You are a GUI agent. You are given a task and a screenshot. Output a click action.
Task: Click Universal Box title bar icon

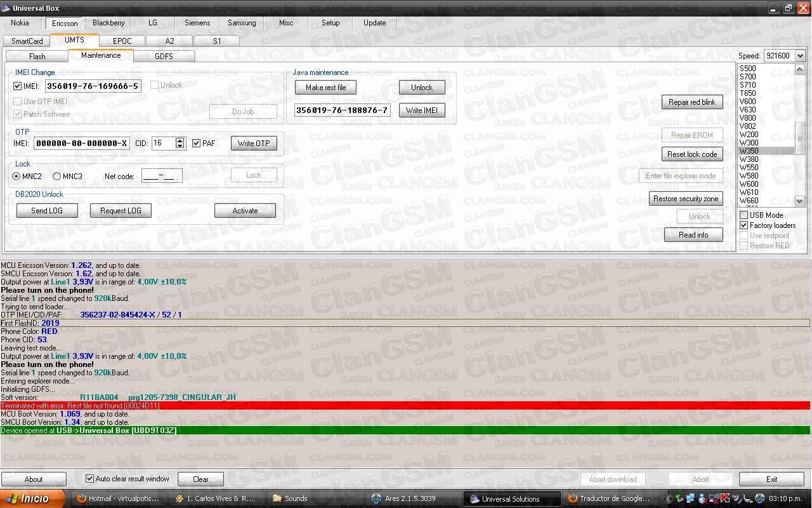6,8
